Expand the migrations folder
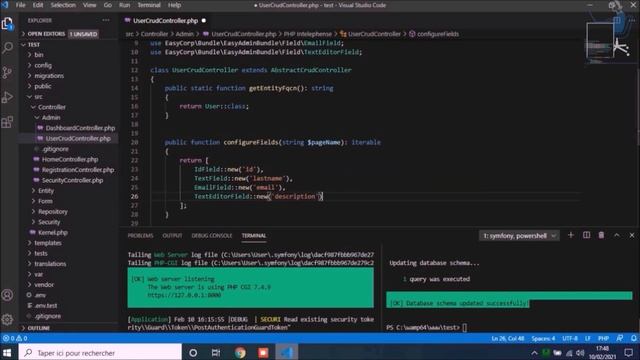640x360 pixels. point(49,76)
